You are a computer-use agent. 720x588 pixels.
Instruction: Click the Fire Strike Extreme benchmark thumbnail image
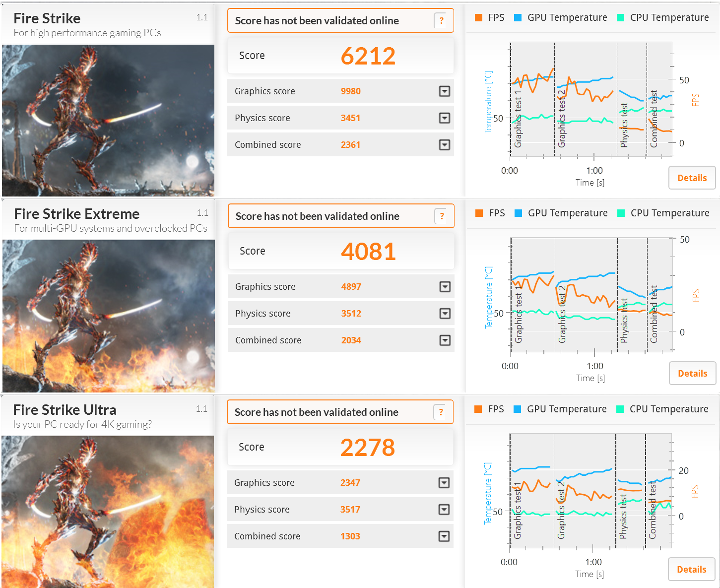pyautogui.click(x=109, y=316)
